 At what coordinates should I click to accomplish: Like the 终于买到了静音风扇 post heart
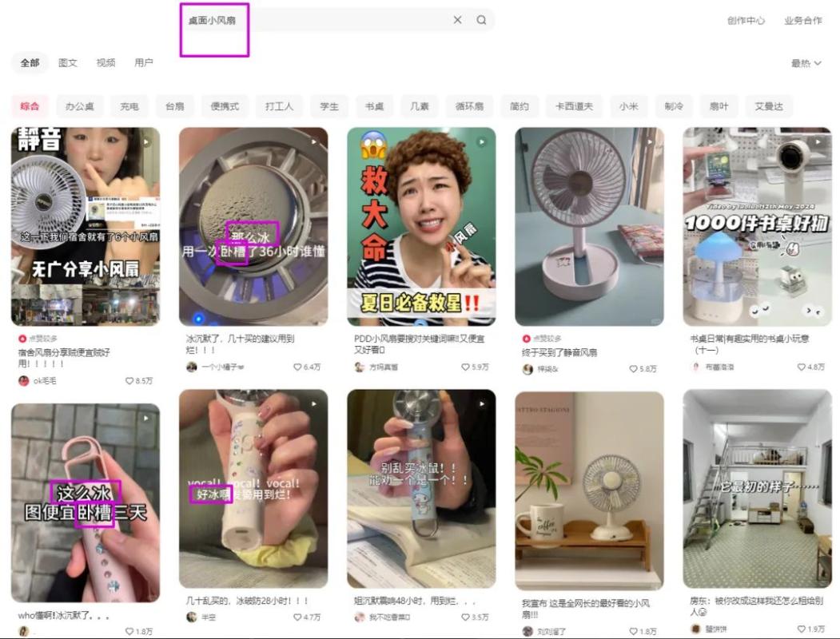(x=633, y=369)
